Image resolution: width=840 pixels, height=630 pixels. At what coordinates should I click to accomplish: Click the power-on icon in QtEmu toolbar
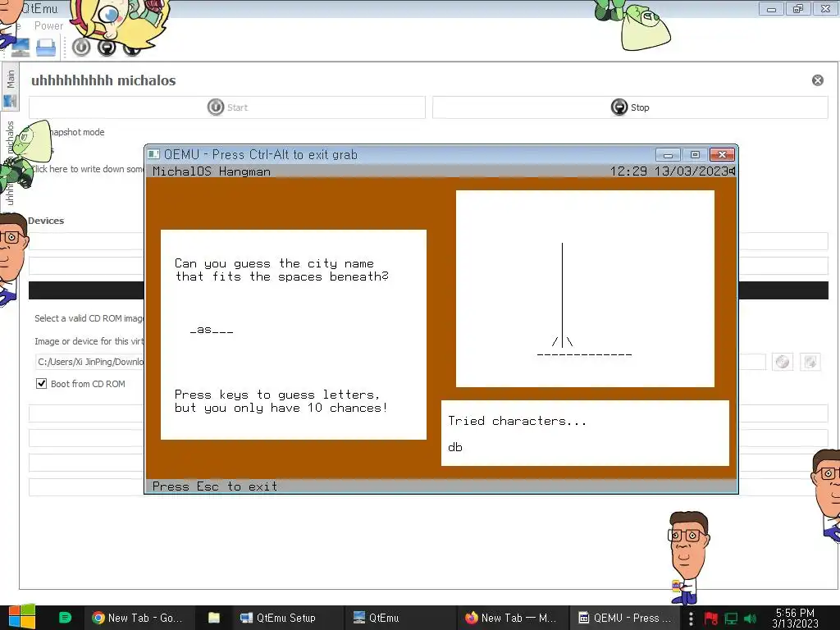pyautogui.click(x=81, y=47)
